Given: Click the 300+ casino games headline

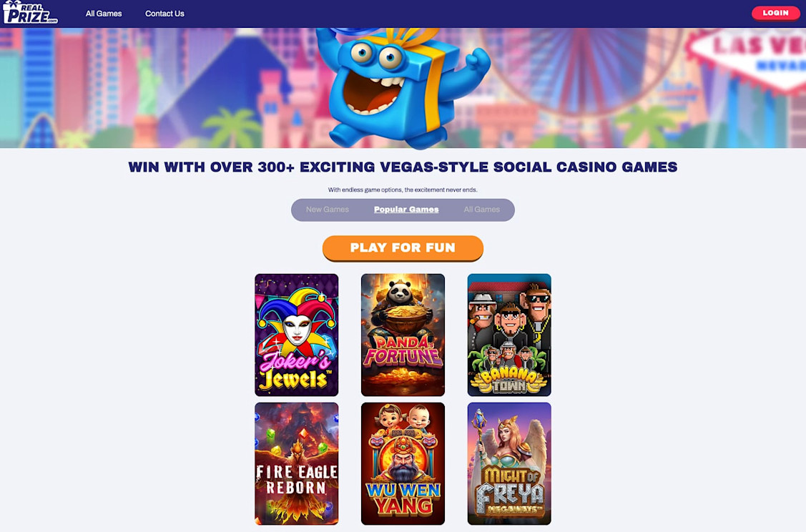Looking at the screenshot, I should click(x=403, y=167).
